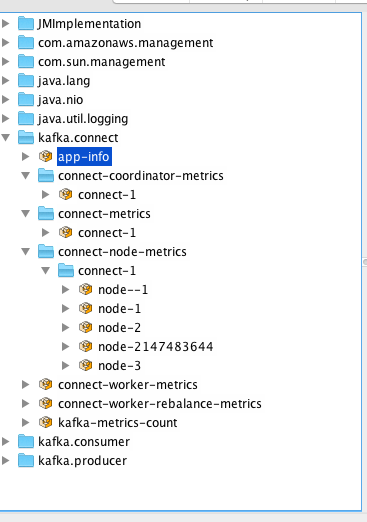This screenshot has width=367, height=522.
Task: Click the kafka.connect open folder icon
Action: [x=26, y=137]
